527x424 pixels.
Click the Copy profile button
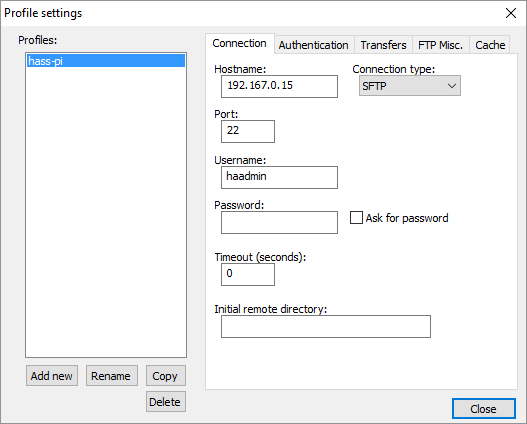coord(166,376)
